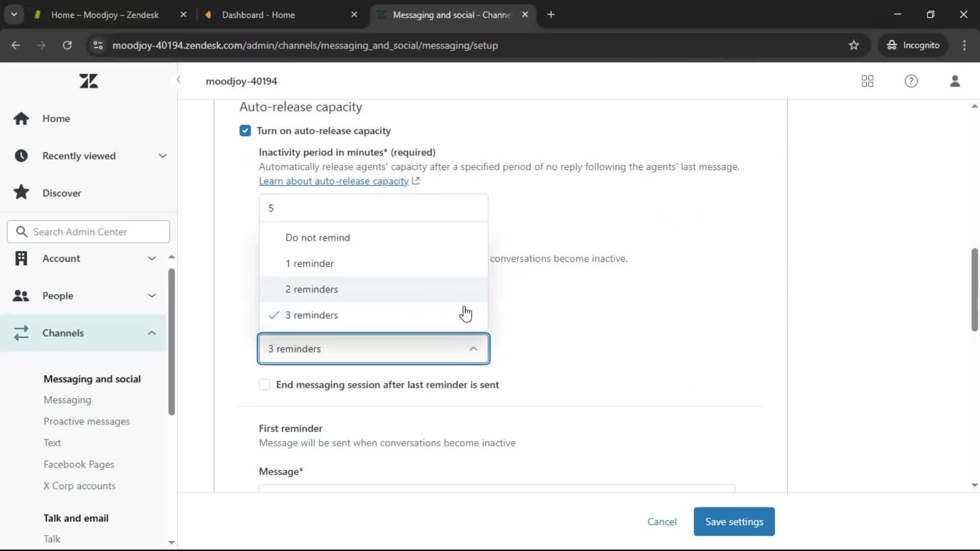Image resolution: width=980 pixels, height=551 pixels.
Task: Collapse the sidebar with the chevron arrow
Action: [x=178, y=80]
